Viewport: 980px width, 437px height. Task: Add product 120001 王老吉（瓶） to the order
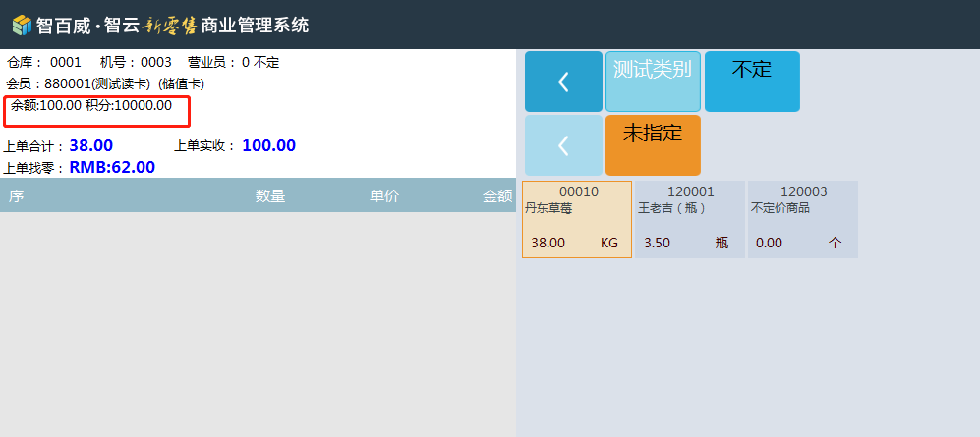coord(690,220)
